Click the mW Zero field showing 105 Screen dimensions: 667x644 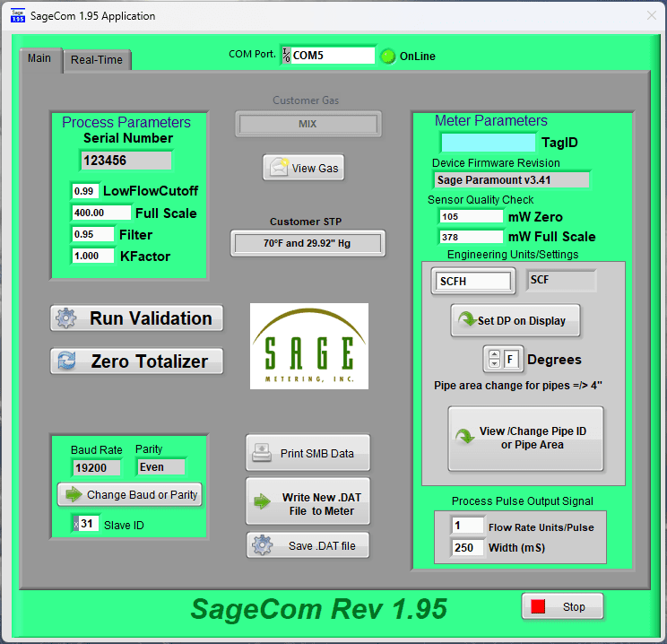coord(471,217)
